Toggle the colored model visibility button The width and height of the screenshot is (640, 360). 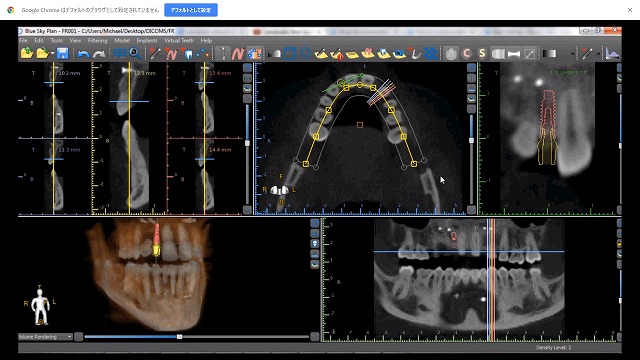click(254, 53)
